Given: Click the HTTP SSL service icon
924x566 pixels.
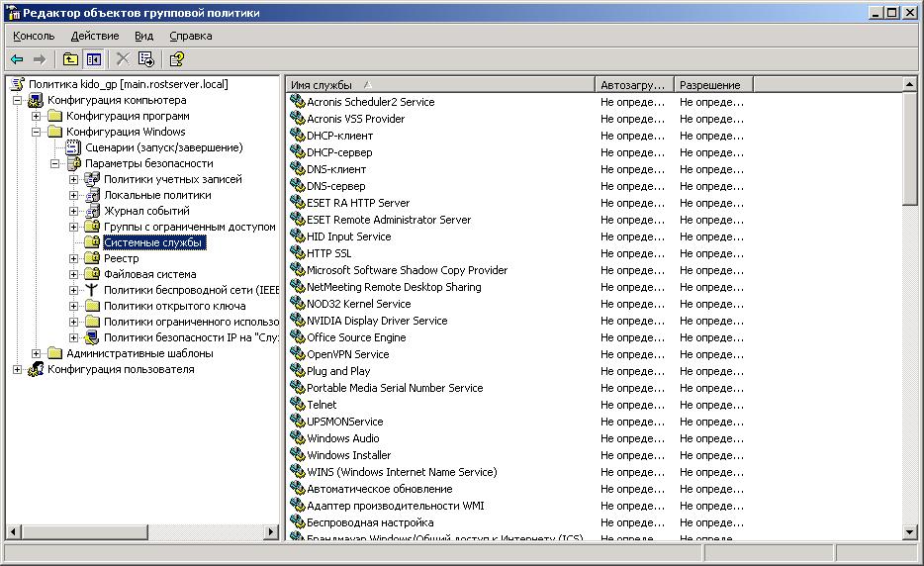Looking at the screenshot, I should pyautogui.click(x=298, y=253).
